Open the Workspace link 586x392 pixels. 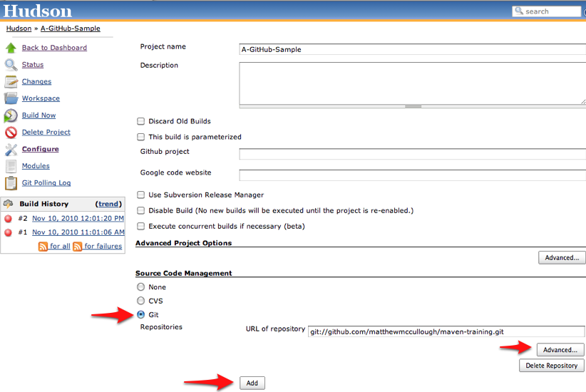coord(41,98)
